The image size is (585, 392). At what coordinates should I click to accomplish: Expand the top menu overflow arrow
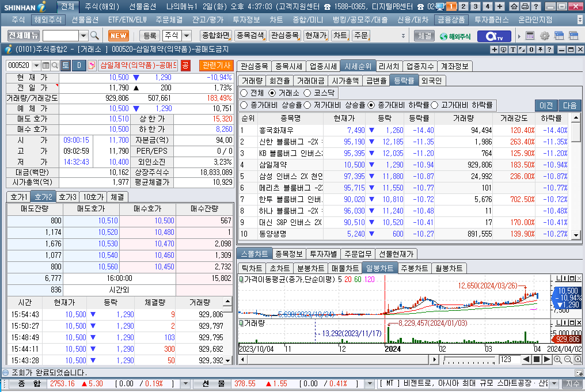tap(580, 20)
